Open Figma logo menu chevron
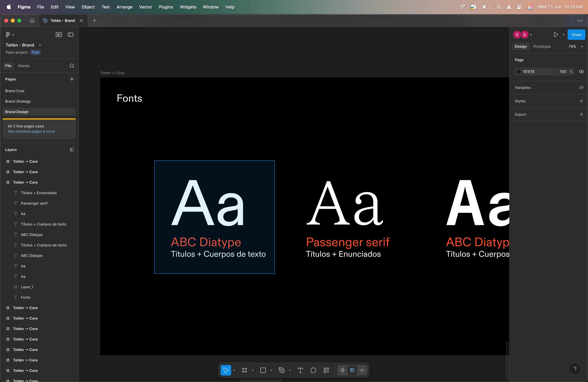 click(x=13, y=35)
